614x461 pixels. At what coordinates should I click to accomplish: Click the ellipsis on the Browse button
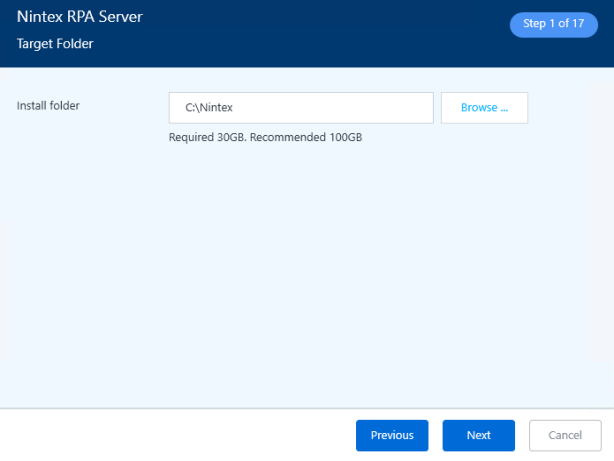[504, 108]
